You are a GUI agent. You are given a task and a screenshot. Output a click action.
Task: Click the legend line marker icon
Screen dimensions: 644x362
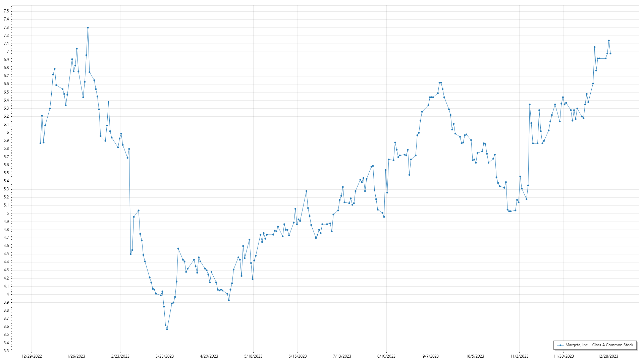coord(560,345)
